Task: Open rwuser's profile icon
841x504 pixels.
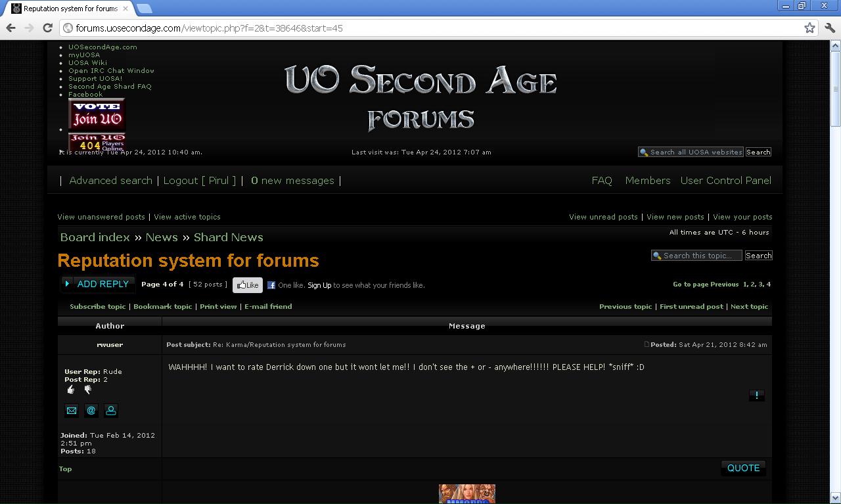Action: (111, 411)
